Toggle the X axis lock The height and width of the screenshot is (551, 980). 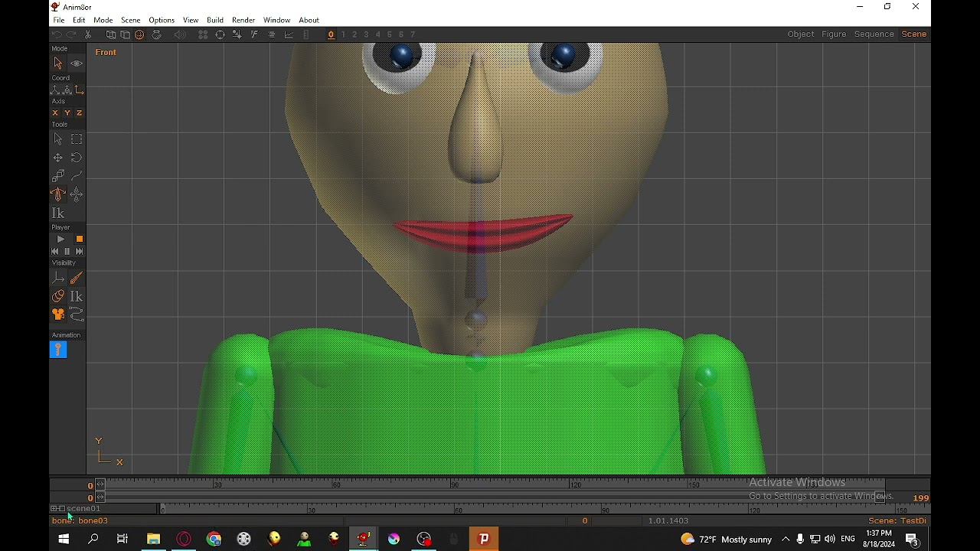55,112
